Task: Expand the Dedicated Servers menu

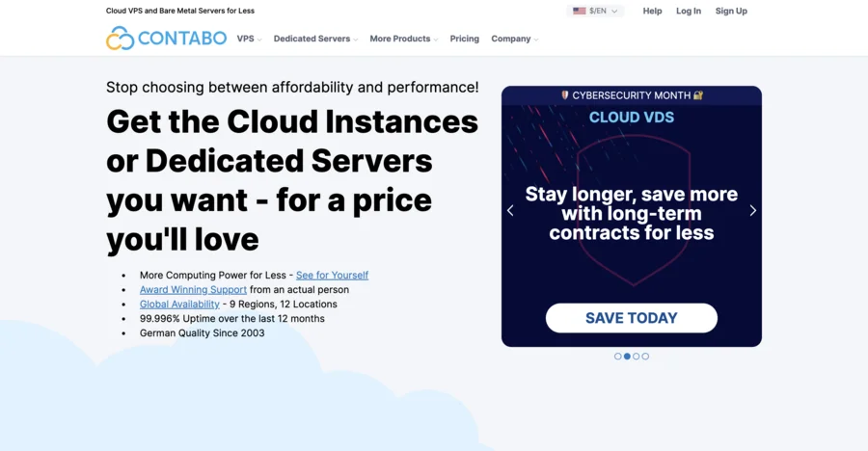Action: (x=315, y=39)
